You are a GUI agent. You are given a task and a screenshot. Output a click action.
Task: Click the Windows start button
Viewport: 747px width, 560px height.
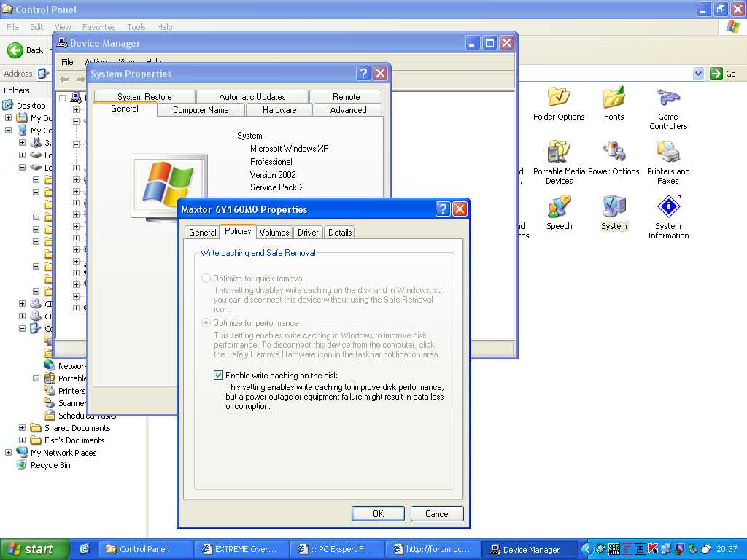coord(34,549)
